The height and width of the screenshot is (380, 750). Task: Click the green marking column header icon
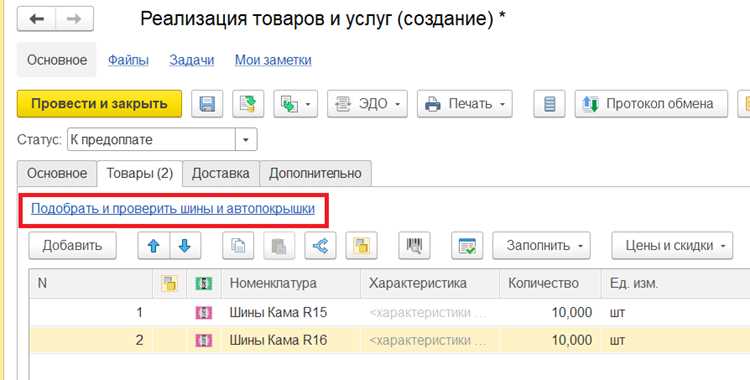pos(204,283)
